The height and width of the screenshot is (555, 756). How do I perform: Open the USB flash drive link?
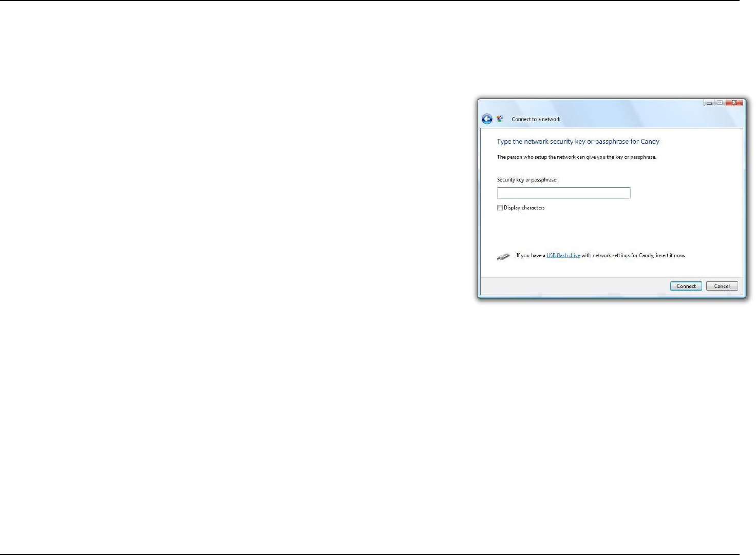563,255
